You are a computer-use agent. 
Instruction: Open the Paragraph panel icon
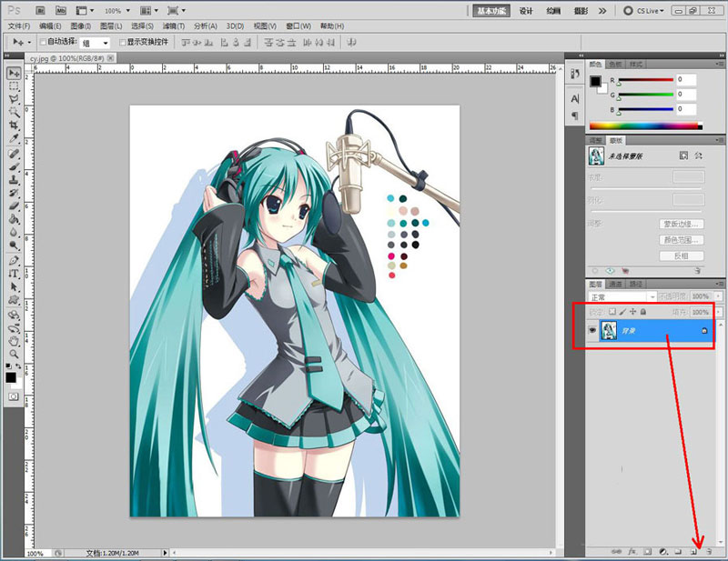click(575, 115)
